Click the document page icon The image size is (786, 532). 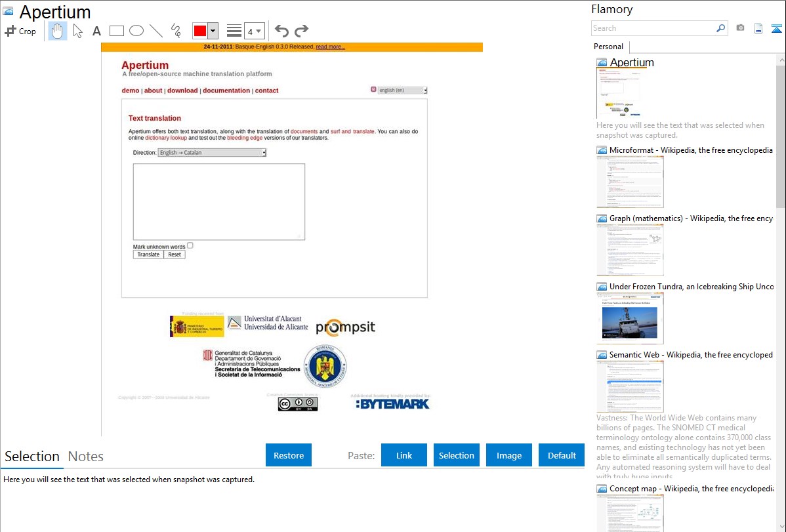point(758,28)
